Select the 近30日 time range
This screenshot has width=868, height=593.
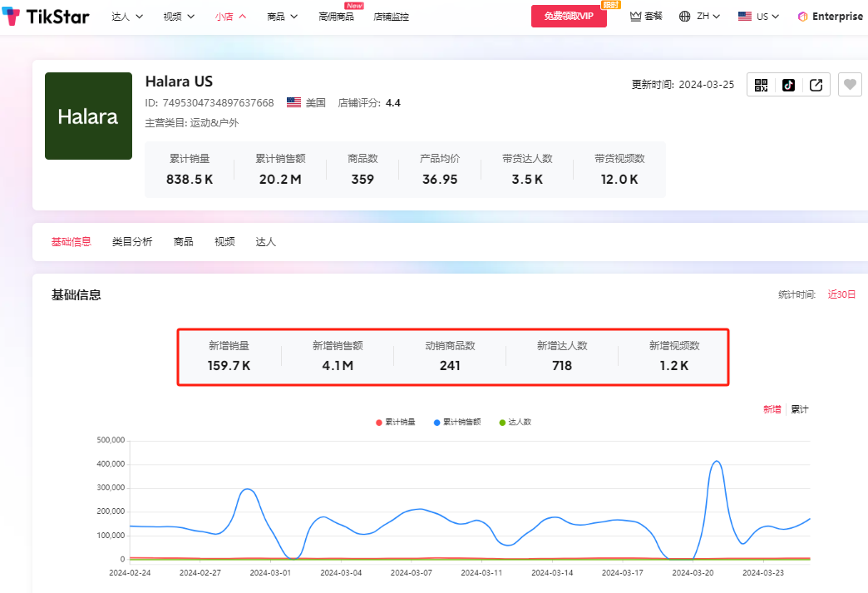(x=841, y=294)
